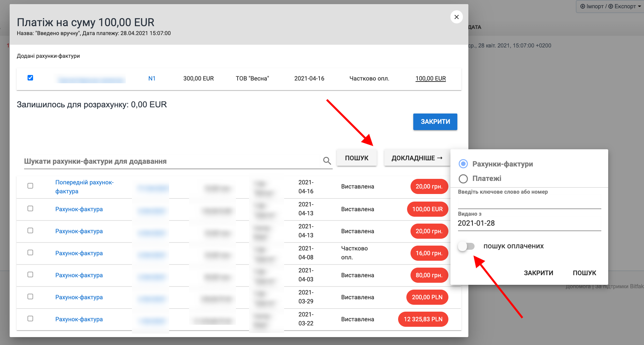Click the red 200,00 PLN amount badge
Screen dimensions: 644x345
(427, 297)
